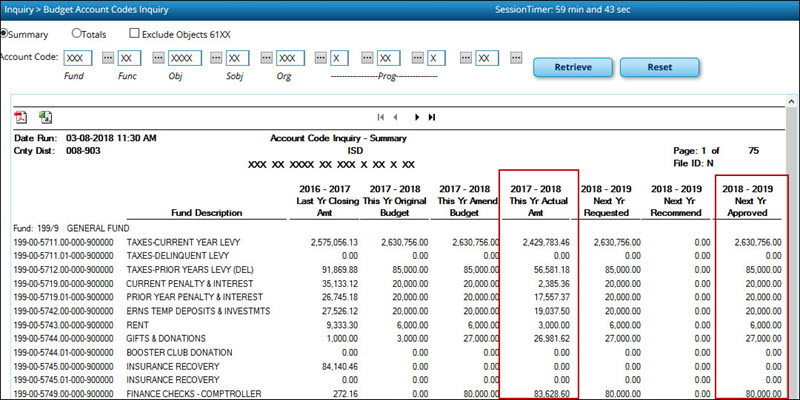Screen dimensions: 800x400
Task: Click the report's vertical scrollbar
Action: pos(793,250)
